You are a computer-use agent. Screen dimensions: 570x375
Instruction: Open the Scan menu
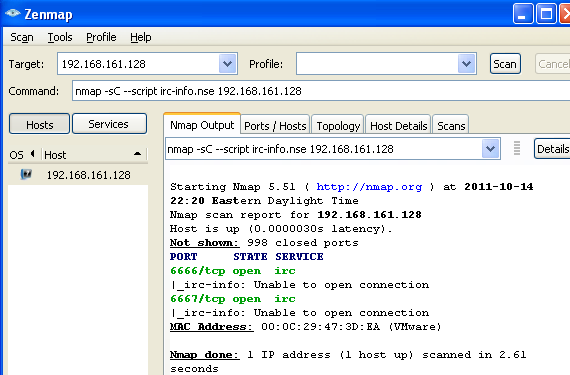[22, 37]
